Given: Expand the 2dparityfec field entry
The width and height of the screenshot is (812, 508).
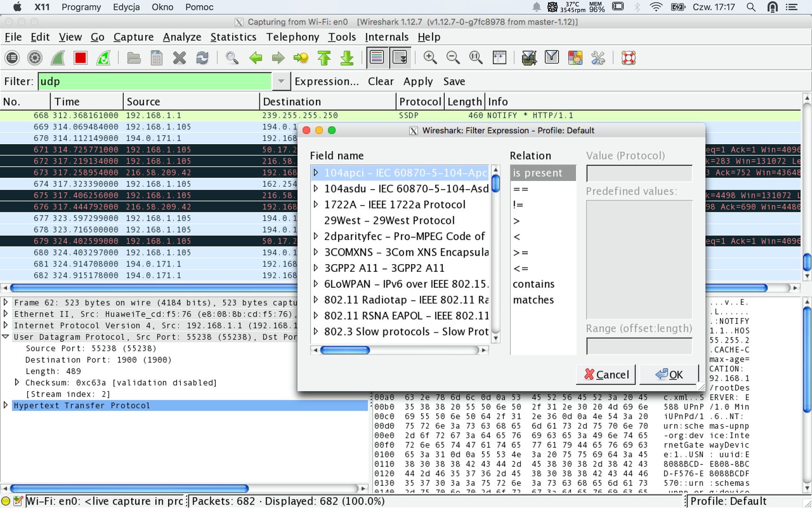Looking at the screenshot, I should tap(316, 236).
